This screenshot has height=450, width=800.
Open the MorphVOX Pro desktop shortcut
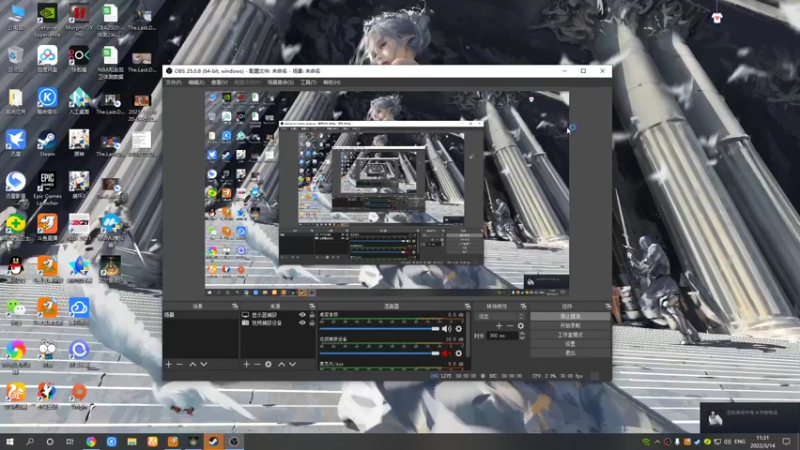click(79, 20)
